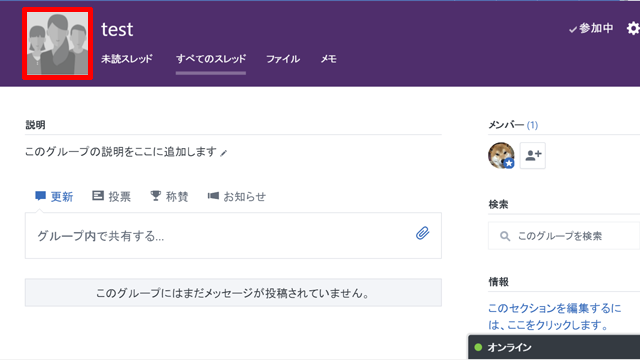Switch to 未読スレッド tab
This screenshot has height=360, width=640.
tap(127, 59)
